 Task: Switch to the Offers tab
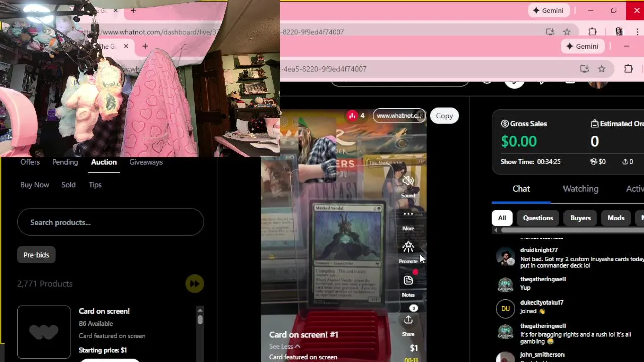30,162
